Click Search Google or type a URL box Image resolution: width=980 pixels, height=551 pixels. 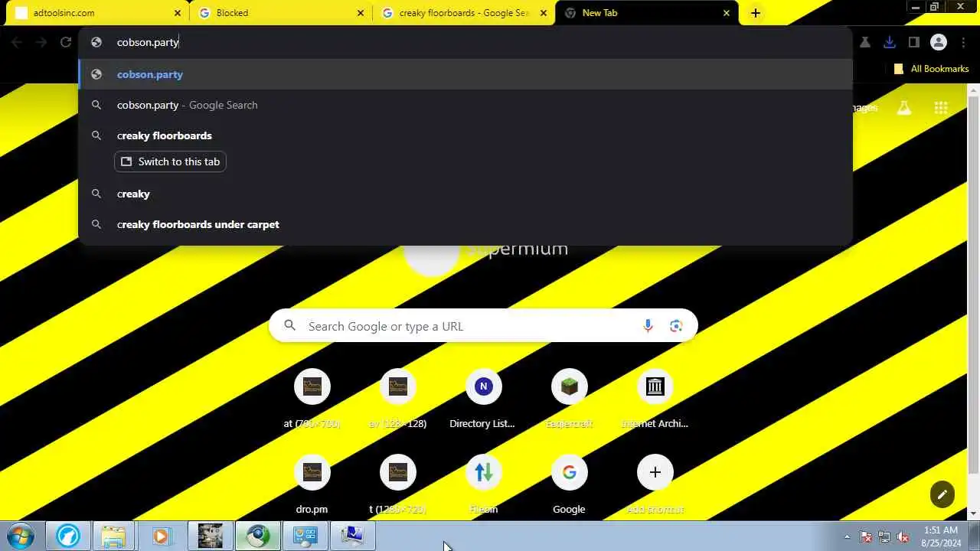pos(483,326)
